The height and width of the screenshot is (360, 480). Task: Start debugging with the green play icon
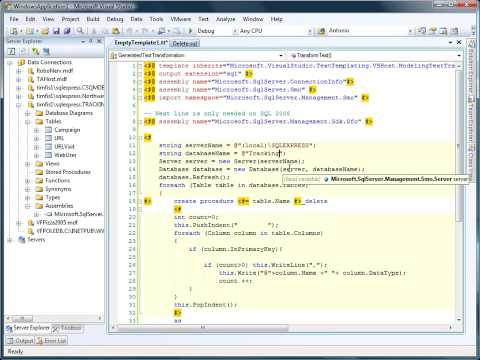click(x=190, y=31)
